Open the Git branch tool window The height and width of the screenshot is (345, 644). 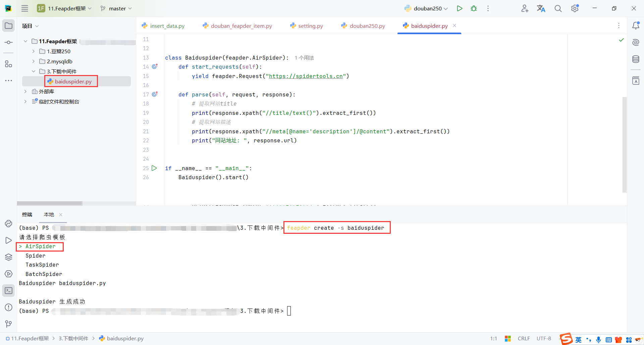(8, 324)
